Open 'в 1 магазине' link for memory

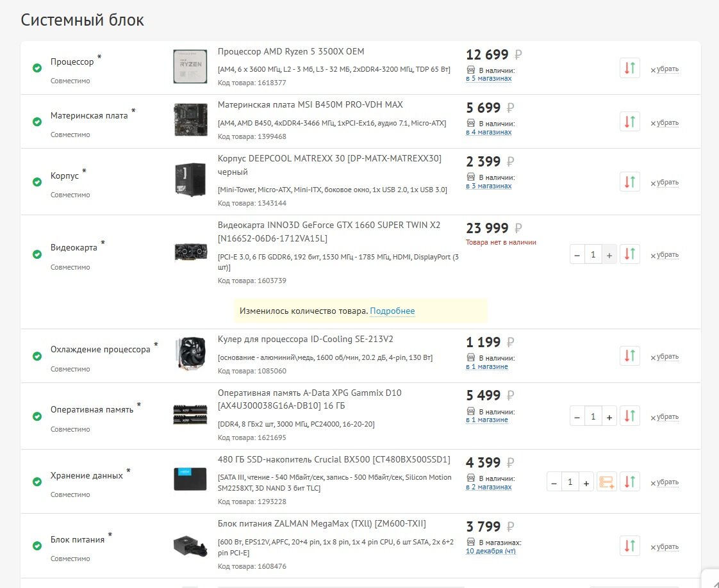(486, 420)
